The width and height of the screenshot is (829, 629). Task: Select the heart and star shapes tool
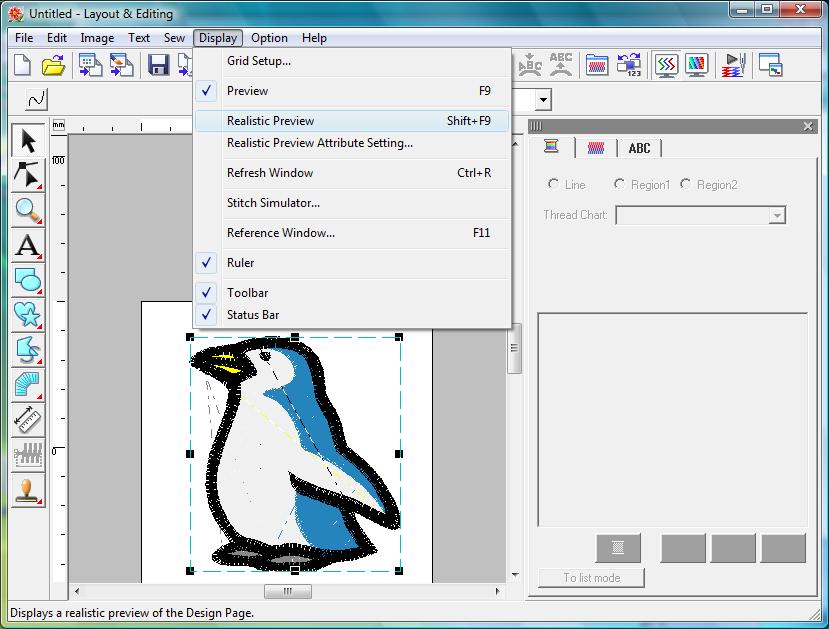(27, 315)
